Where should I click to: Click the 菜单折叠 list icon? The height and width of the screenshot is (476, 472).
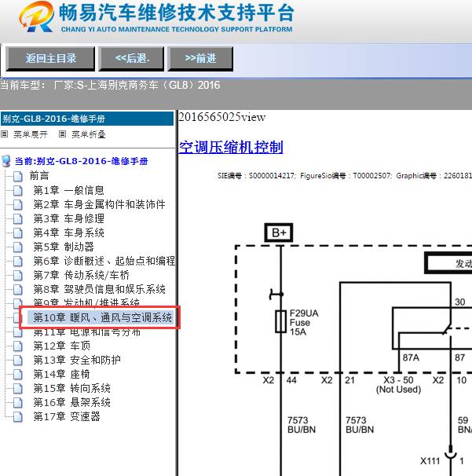(62, 134)
